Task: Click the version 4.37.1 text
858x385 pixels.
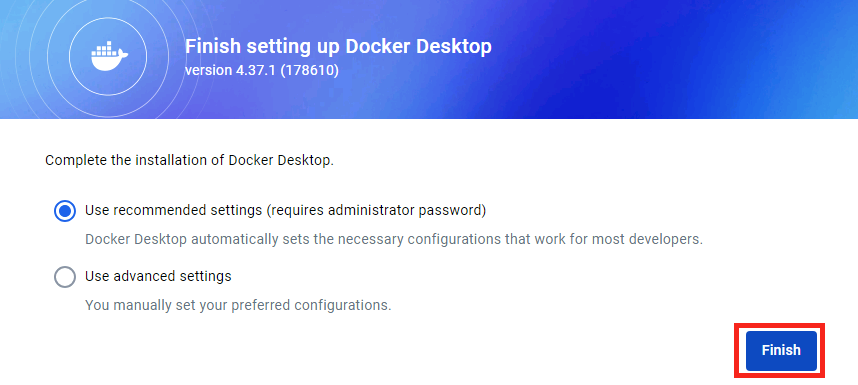Action: pyautogui.click(x=231, y=71)
